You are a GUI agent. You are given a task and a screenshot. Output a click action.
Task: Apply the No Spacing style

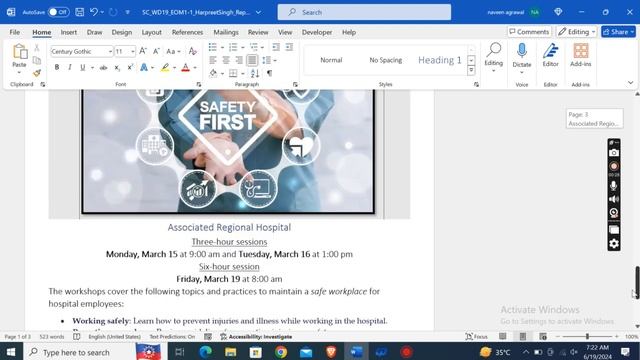pos(385,60)
